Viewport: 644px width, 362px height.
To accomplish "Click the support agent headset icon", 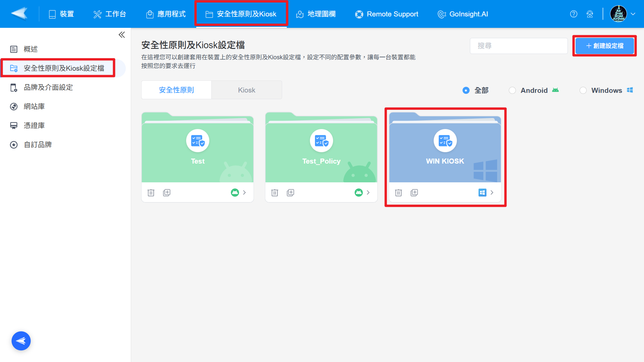I will tap(590, 14).
